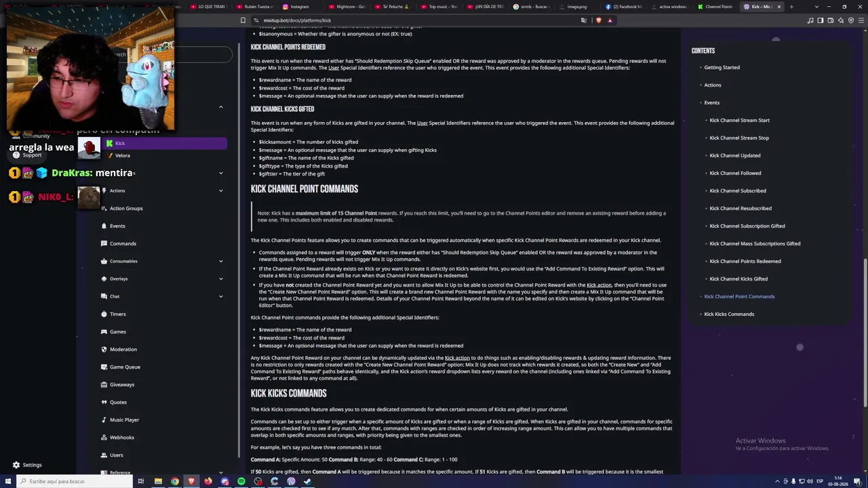Viewport: 868px width, 488px height.
Task: Click the Users people icon
Action: (104, 455)
